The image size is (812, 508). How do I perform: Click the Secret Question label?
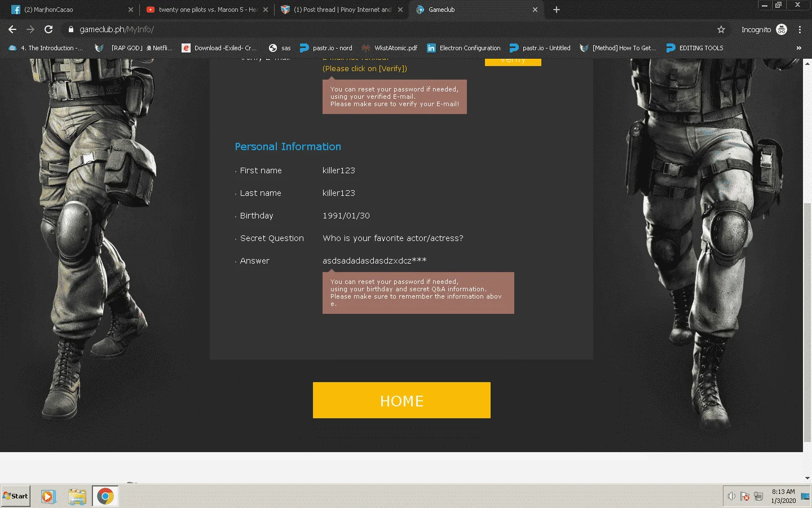click(272, 238)
